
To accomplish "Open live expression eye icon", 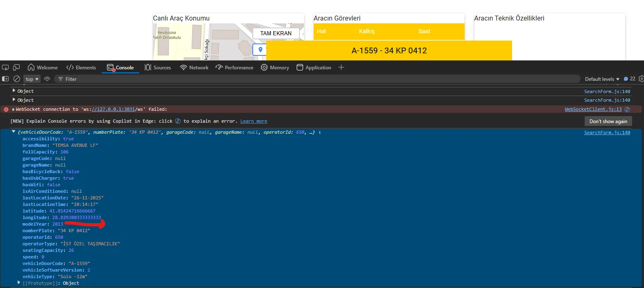I will [x=47, y=79].
